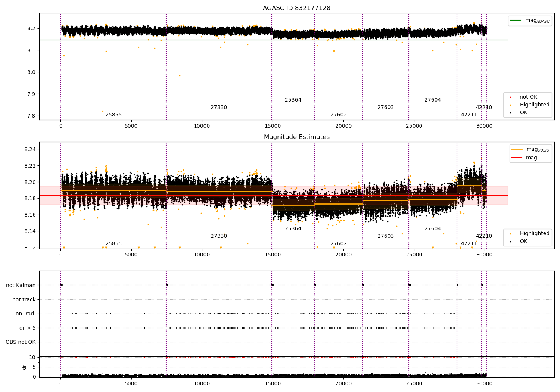Select 'OK' entry in the middle plot legend
This screenshot has width=560, height=392.
click(523, 242)
